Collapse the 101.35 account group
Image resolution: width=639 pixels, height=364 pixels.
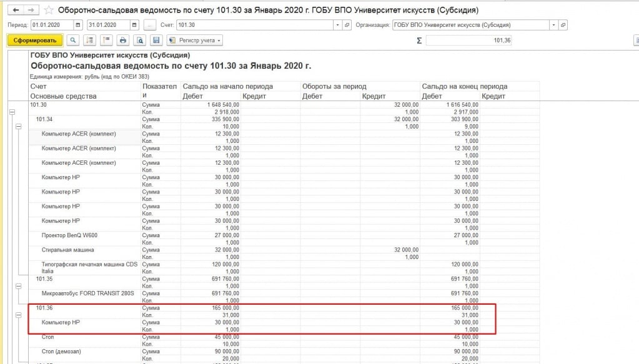pyautogui.click(x=18, y=287)
